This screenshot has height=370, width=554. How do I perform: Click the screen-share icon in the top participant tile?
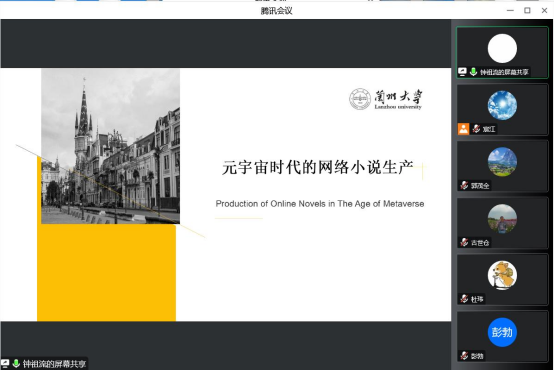click(462, 72)
